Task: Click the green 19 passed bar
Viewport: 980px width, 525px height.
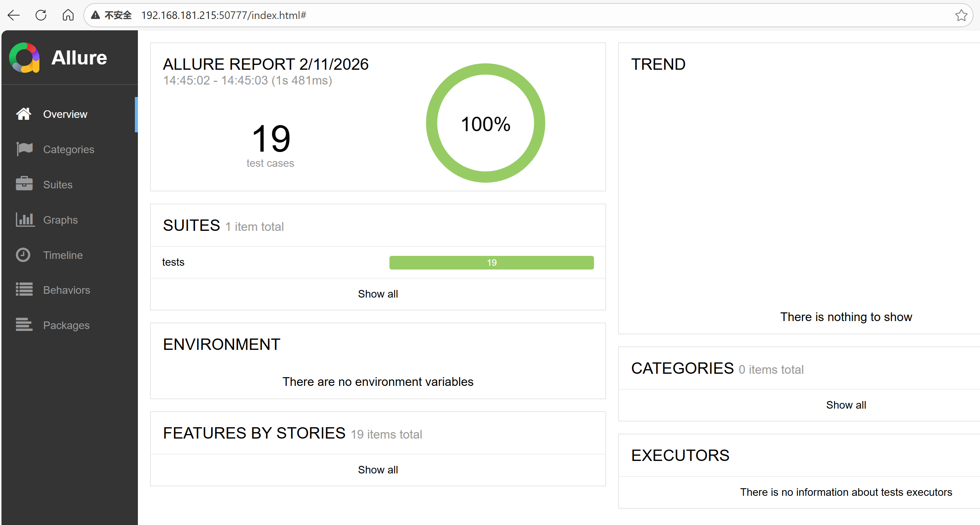Action: click(491, 263)
